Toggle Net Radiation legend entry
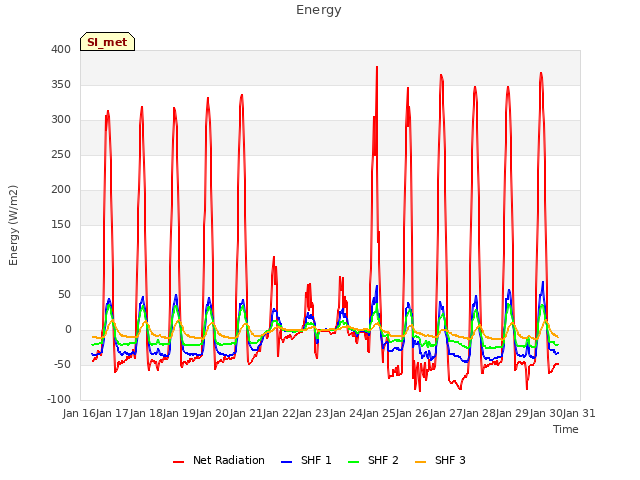The image size is (640, 480). click(x=219, y=460)
